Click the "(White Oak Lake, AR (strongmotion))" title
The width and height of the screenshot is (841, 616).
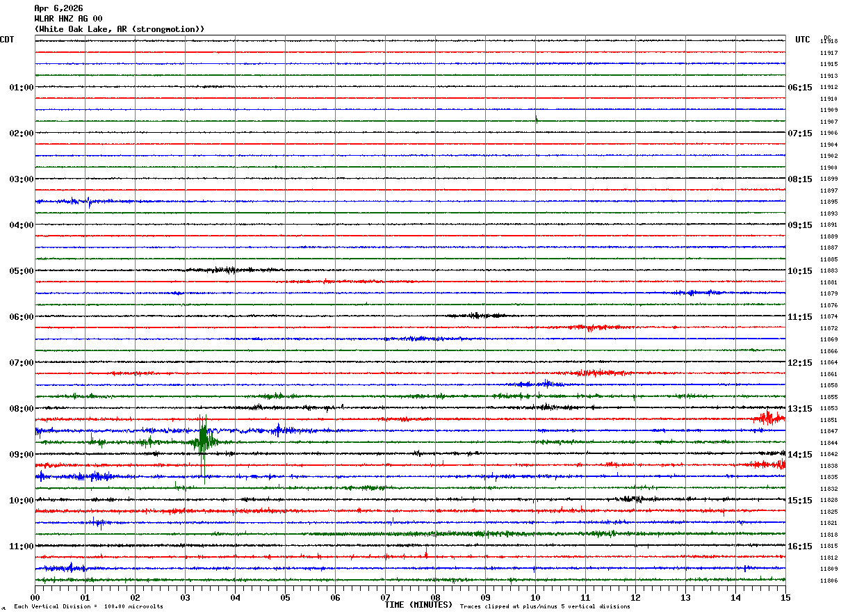[x=120, y=29]
